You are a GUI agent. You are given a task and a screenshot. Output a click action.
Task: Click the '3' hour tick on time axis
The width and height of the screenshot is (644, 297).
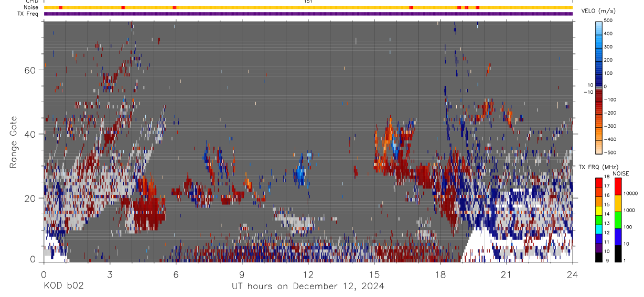110,275
